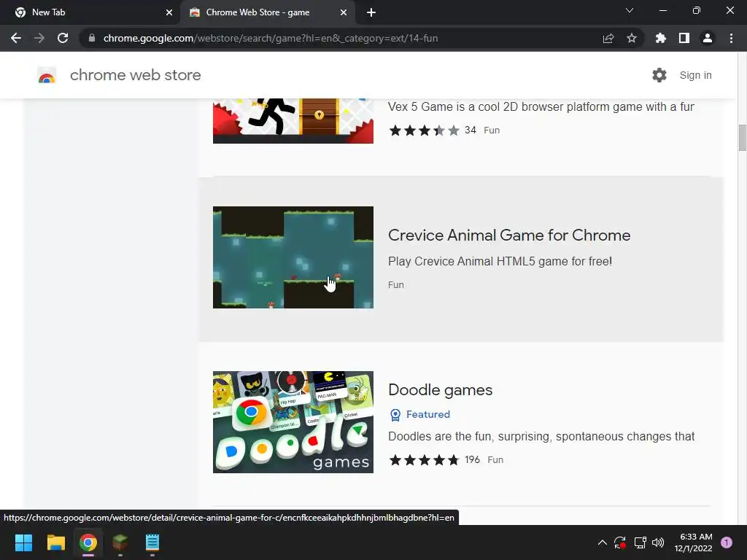Open the Windows Start menu
Viewport: 747px width, 560px height.
23,542
